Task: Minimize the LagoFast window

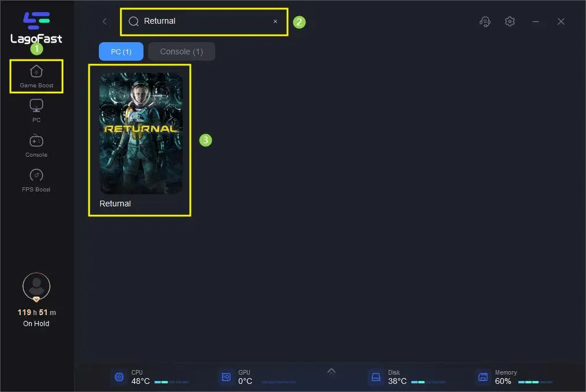Action: click(536, 21)
